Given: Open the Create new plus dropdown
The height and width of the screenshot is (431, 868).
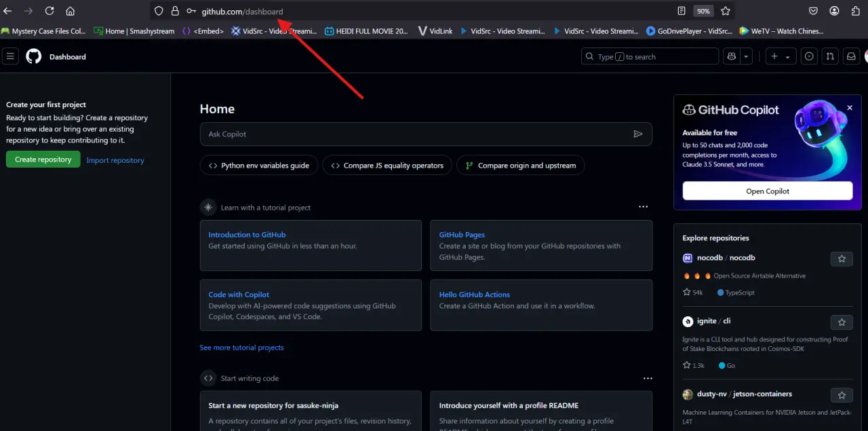Looking at the screenshot, I should click(x=780, y=56).
